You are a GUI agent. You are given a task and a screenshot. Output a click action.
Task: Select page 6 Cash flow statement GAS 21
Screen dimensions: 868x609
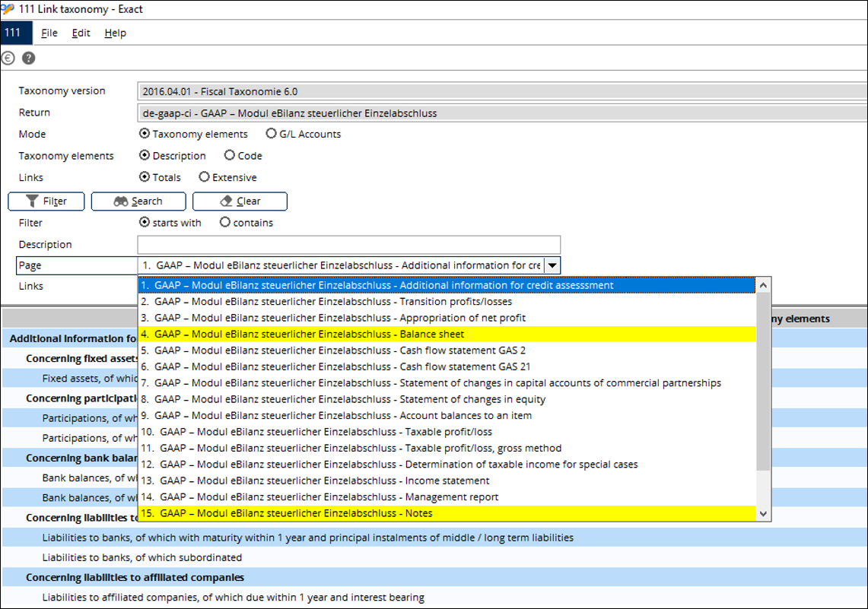coord(447,366)
